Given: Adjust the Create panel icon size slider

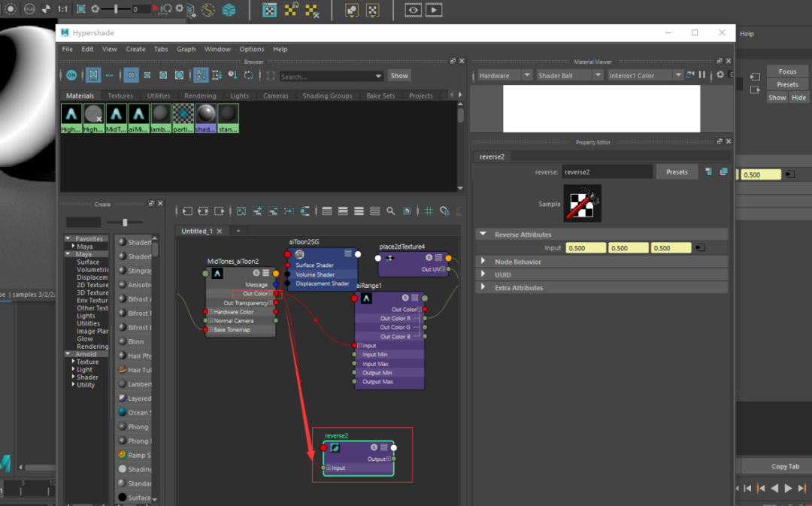Looking at the screenshot, I should pyautogui.click(x=125, y=223).
